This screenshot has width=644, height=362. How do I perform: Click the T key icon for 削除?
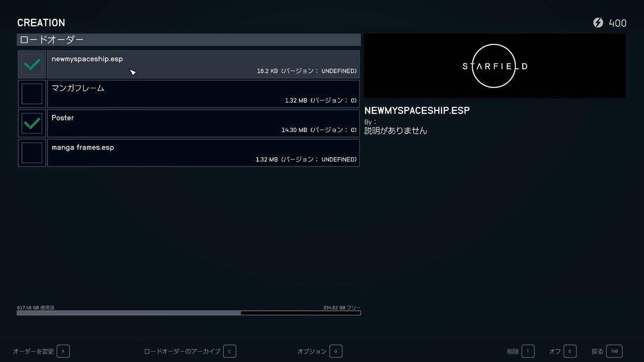click(528, 351)
